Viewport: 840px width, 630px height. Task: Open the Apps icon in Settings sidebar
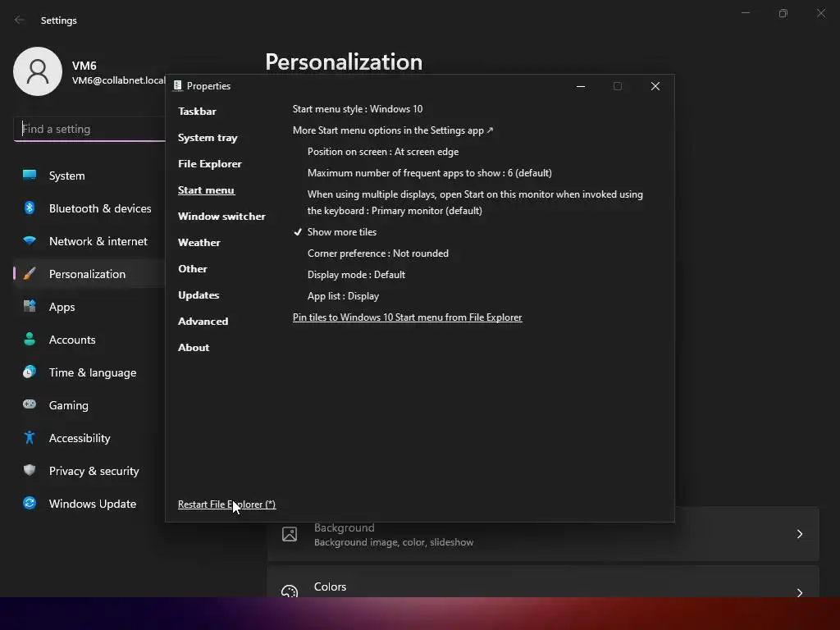tap(30, 307)
